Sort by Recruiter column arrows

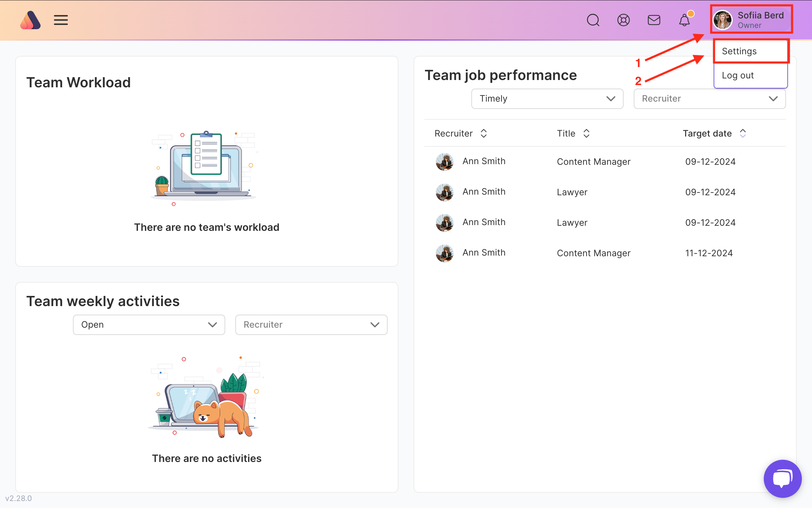click(x=483, y=133)
